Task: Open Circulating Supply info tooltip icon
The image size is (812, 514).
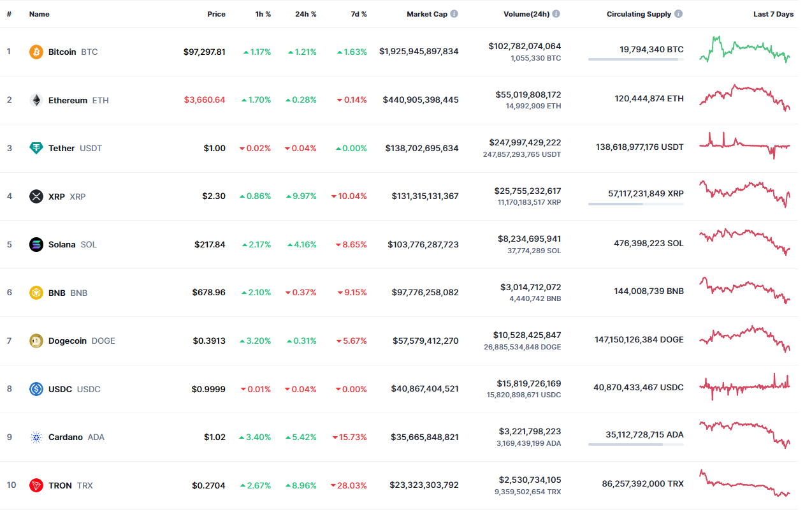Action: [x=678, y=13]
